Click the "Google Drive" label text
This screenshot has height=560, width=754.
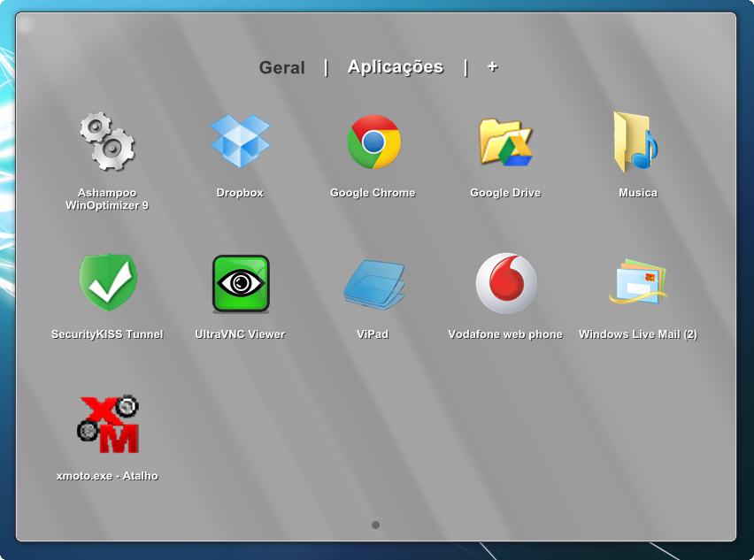[x=505, y=193]
